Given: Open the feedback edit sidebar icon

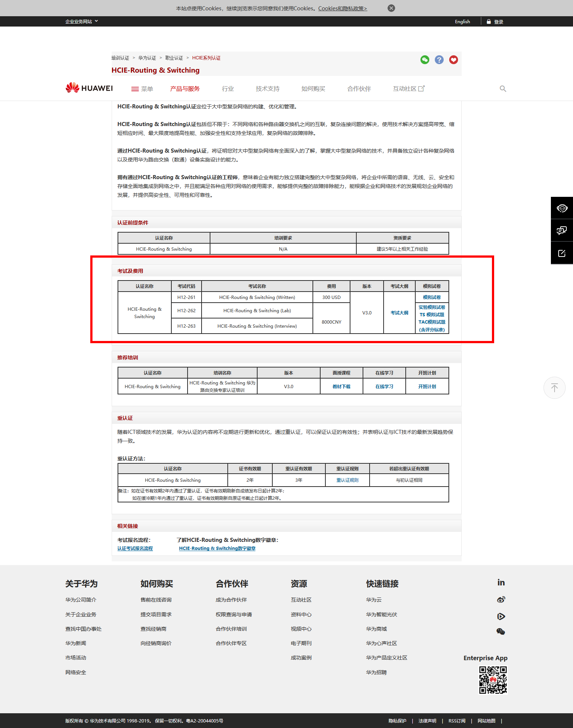Looking at the screenshot, I should click(562, 253).
